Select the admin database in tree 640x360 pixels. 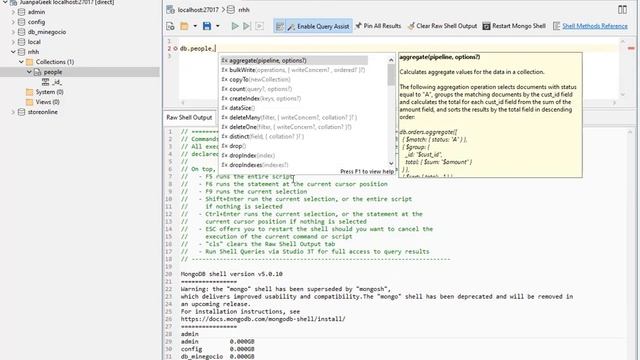pos(36,12)
